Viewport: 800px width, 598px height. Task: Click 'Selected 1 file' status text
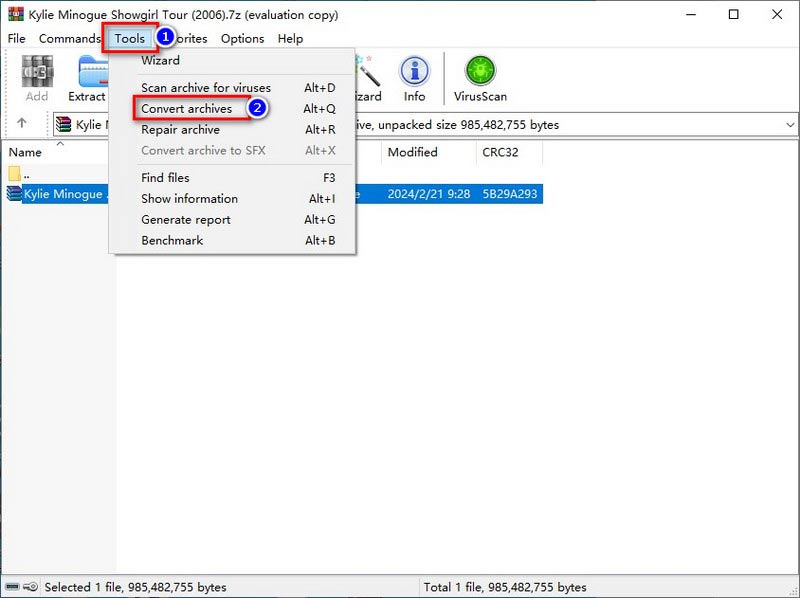tap(135, 587)
